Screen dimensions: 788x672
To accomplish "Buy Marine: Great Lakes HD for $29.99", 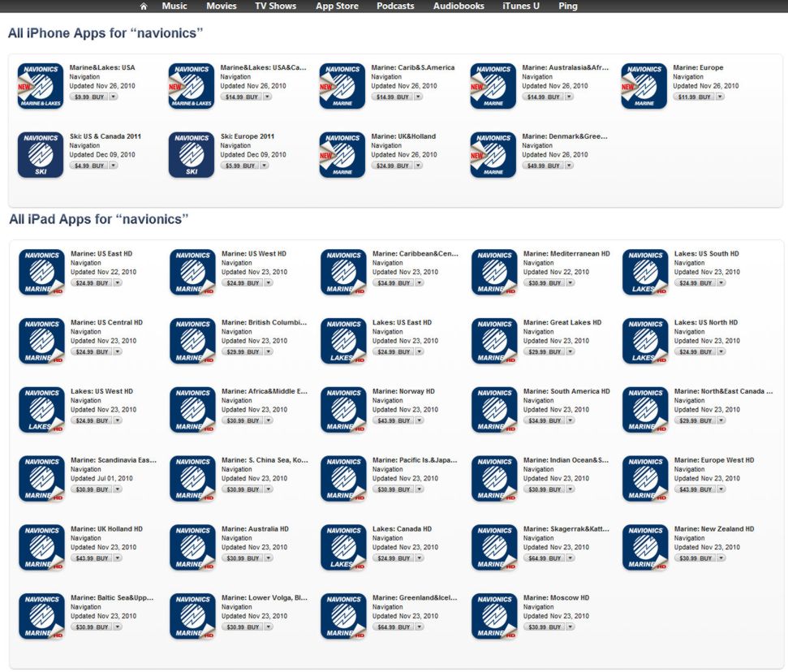I will click(x=545, y=351).
